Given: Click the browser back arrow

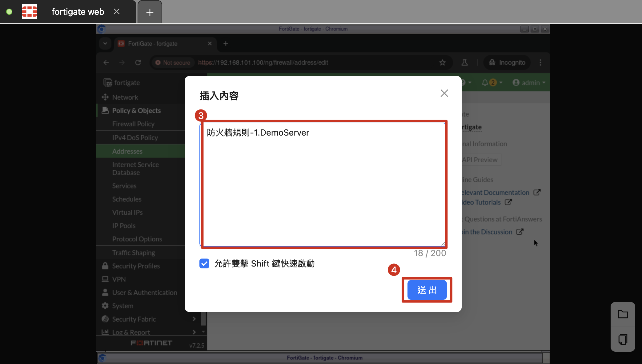Looking at the screenshot, I should coord(106,62).
